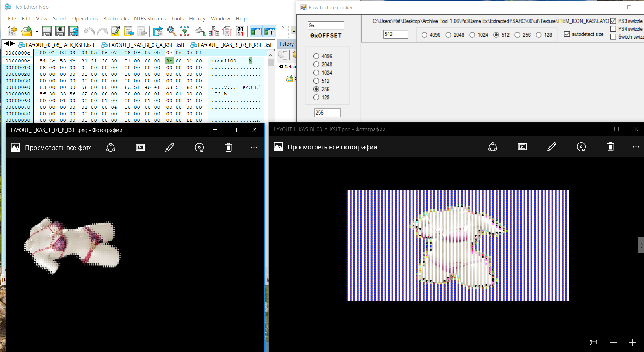Image resolution: width=644 pixels, height=352 pixels.
Task: Enable the Switch swizzle checkbox
Action: point(613,37)
